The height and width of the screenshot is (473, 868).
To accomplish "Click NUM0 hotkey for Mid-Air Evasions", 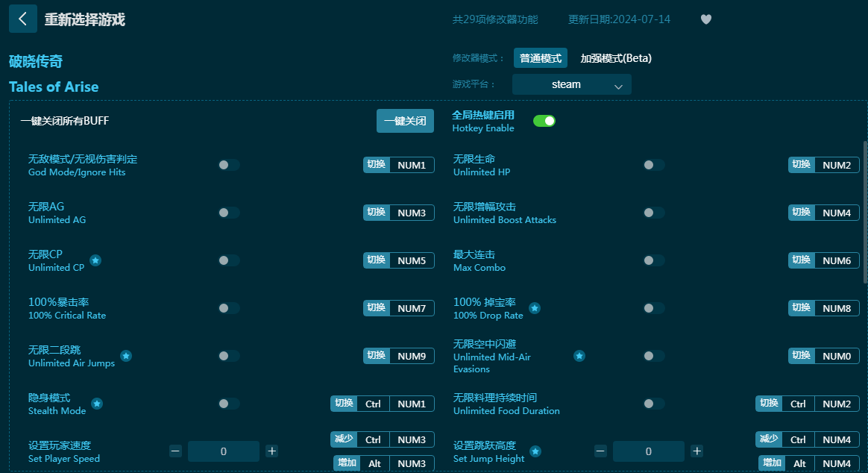I will tap(837, 356).
